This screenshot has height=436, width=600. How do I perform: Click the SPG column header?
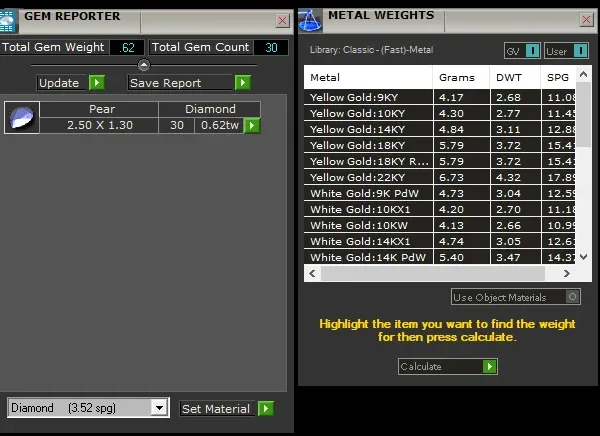558,77
